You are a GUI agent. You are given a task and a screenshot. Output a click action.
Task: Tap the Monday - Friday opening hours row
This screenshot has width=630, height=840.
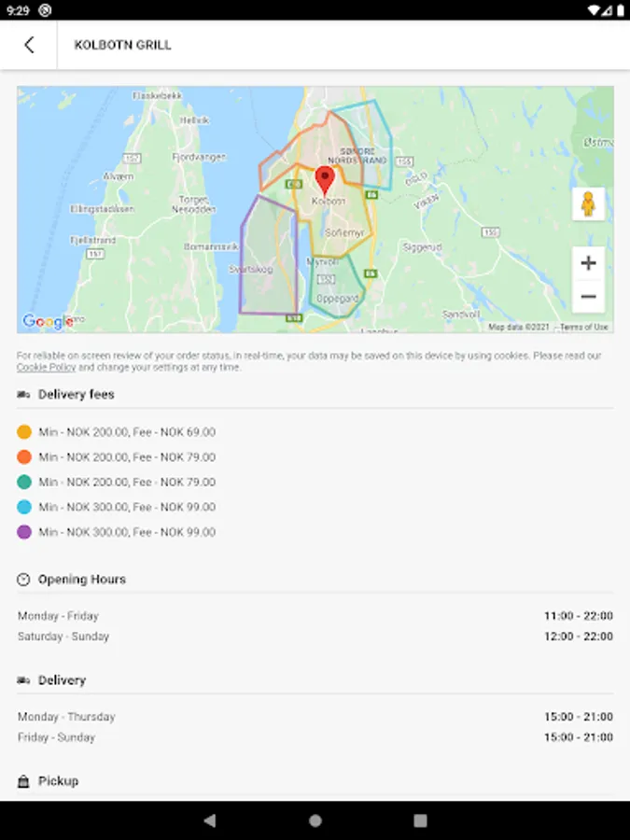pyautogui.click(x=315, y=616)
